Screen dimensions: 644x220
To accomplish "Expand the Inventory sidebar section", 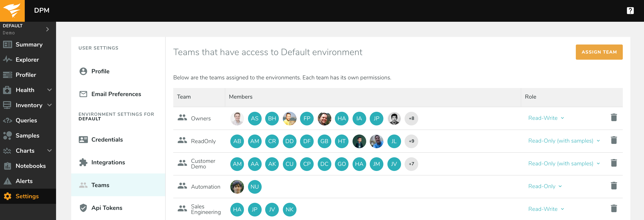I will 49,105.
